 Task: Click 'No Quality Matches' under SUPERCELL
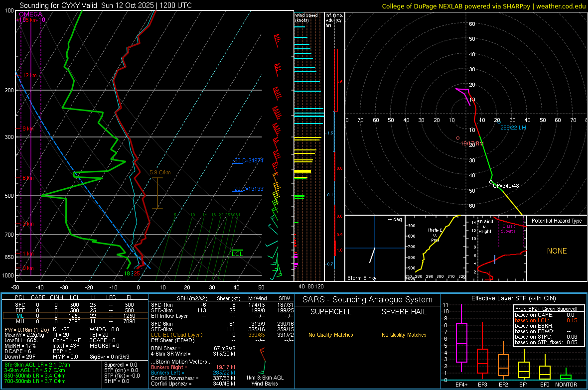click(331, 335)
